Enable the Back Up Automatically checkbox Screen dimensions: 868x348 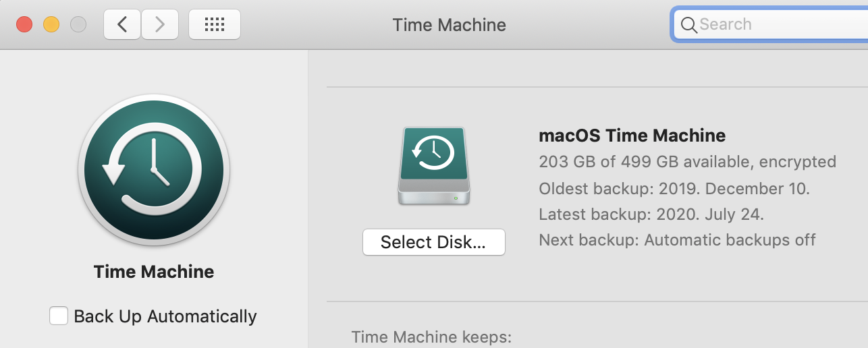(59, 316)
